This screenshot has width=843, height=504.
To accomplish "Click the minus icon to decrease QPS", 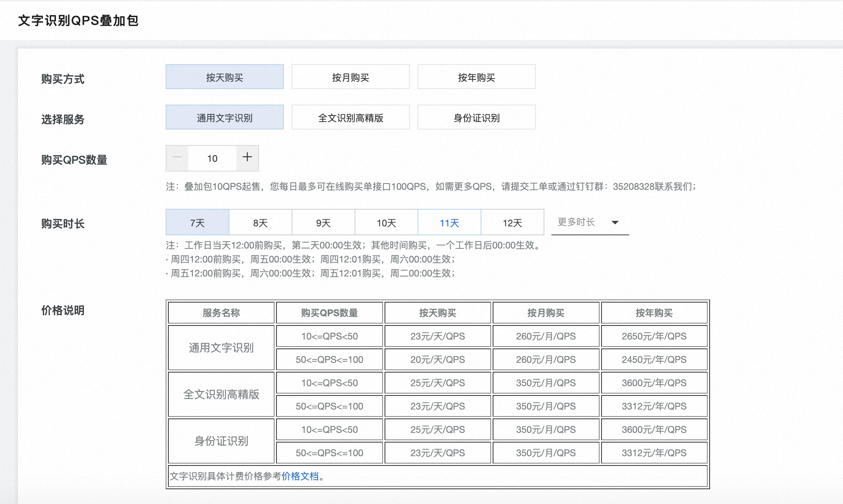I will coord(177,157).
